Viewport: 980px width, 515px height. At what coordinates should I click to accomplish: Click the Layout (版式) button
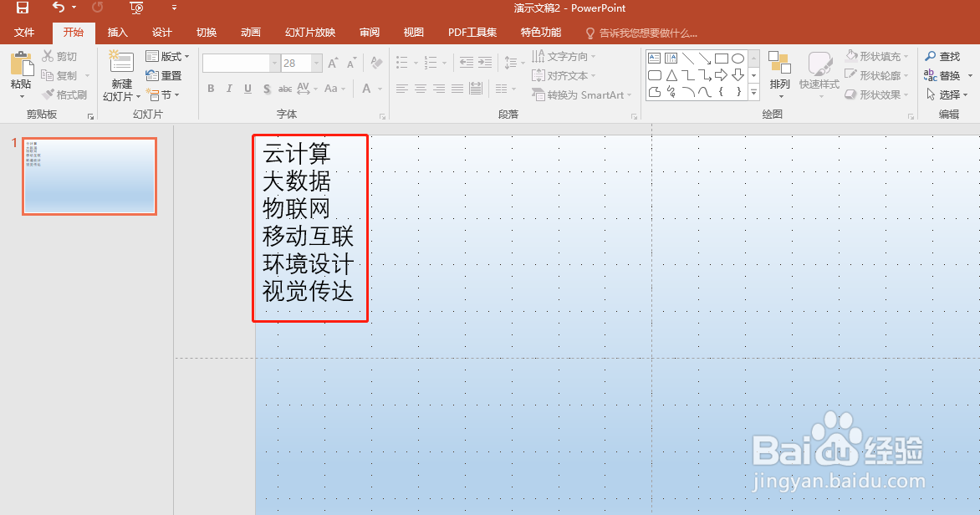click(x=167, y=56)
